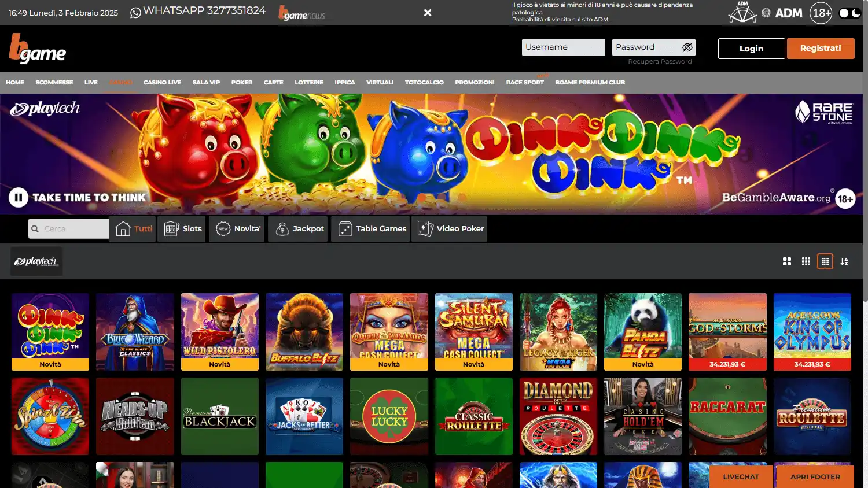Open Panda Blitz game
The height and width of the screenshot is (488, 868).
point(643,331)
